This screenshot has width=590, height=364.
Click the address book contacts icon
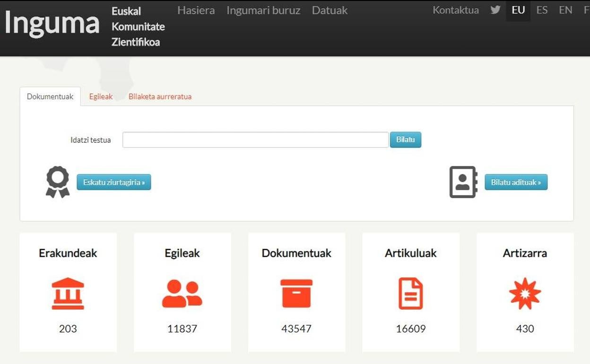(463, 182)
